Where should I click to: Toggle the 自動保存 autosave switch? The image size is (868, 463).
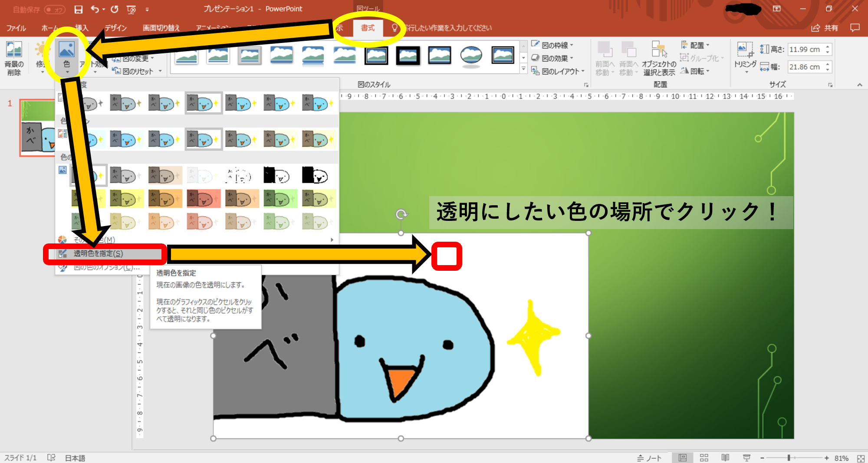point(55,10)
